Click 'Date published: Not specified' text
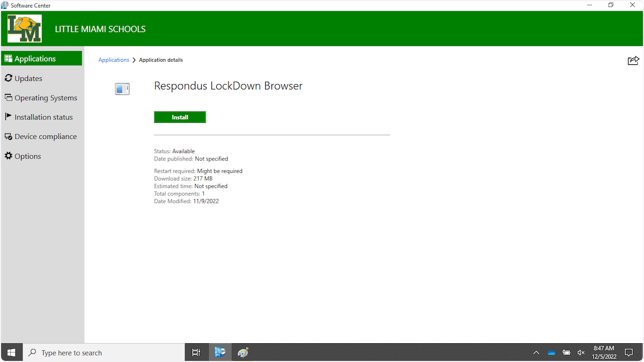Viewport: 644px width, 362px height. [191, 159]
